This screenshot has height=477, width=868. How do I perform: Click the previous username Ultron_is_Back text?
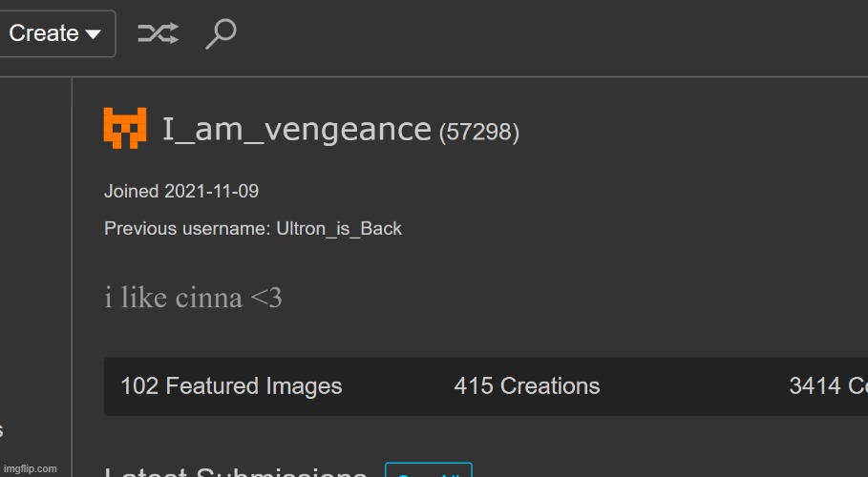tap(339, 229)
